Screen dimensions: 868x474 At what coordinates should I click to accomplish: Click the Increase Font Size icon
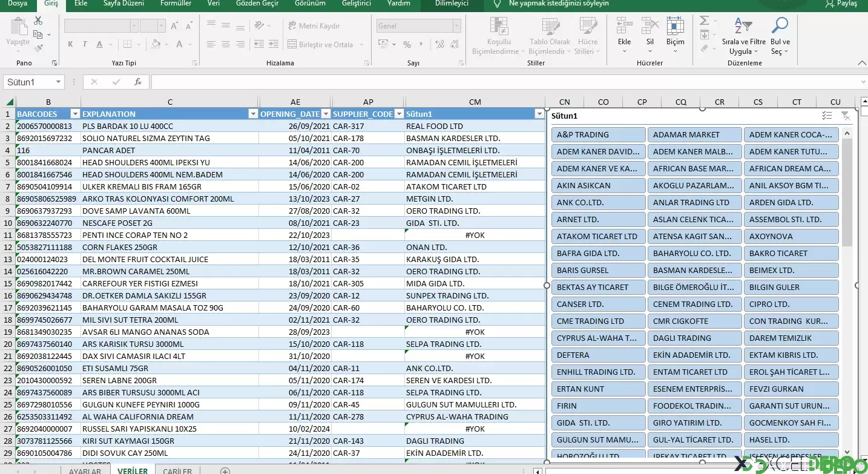(174, 26)
